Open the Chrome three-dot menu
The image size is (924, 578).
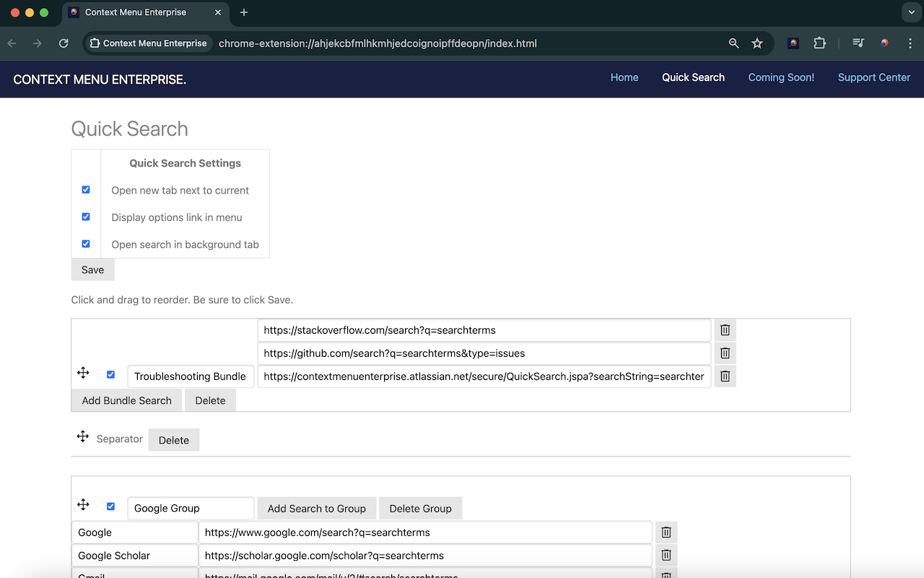coord(910,43)
